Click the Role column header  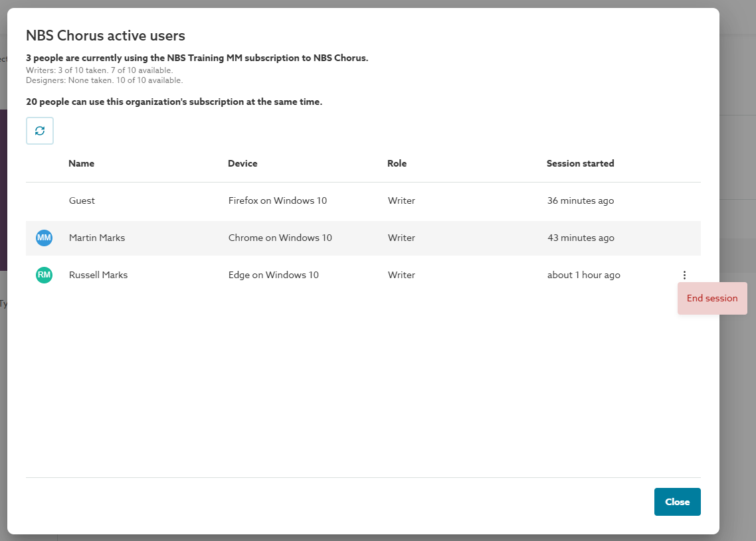pos(397,163)
